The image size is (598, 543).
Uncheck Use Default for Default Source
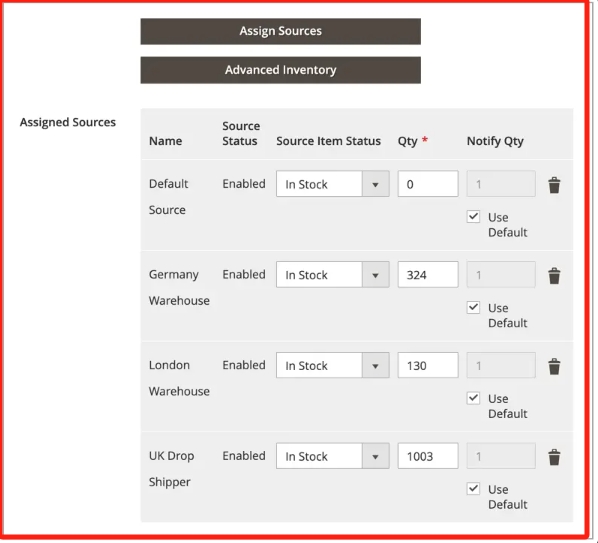[x=473, y=217]
